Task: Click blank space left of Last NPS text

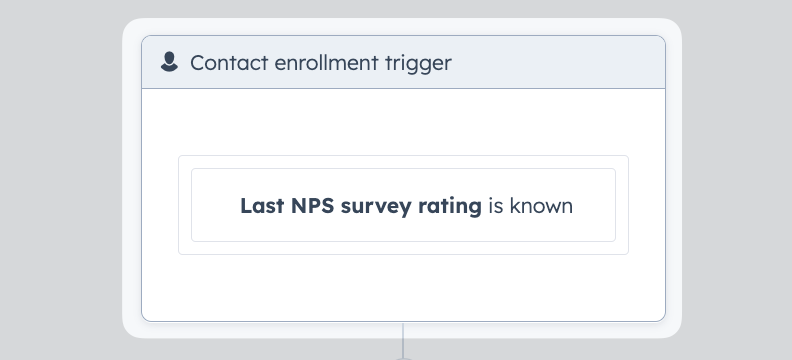Action: 216,205
